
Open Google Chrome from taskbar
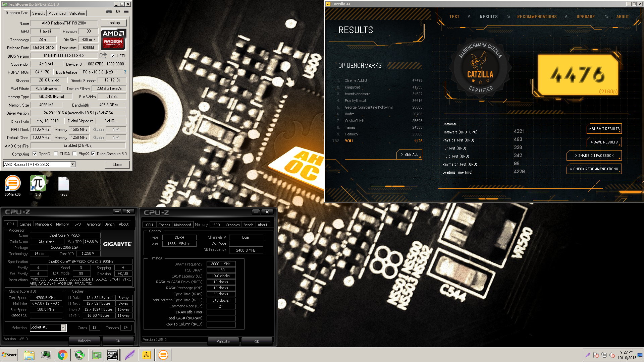(62, 355)
